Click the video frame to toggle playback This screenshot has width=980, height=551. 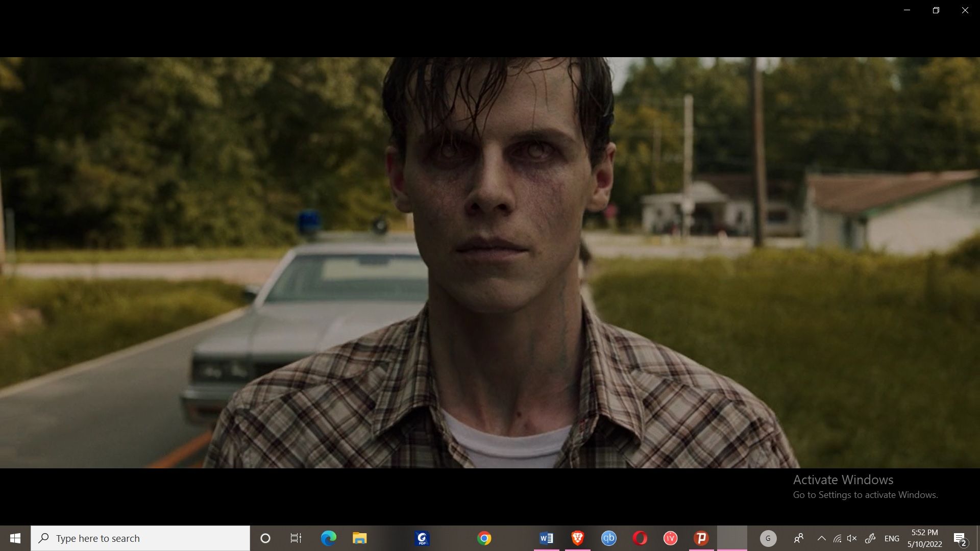coord(490,262)
